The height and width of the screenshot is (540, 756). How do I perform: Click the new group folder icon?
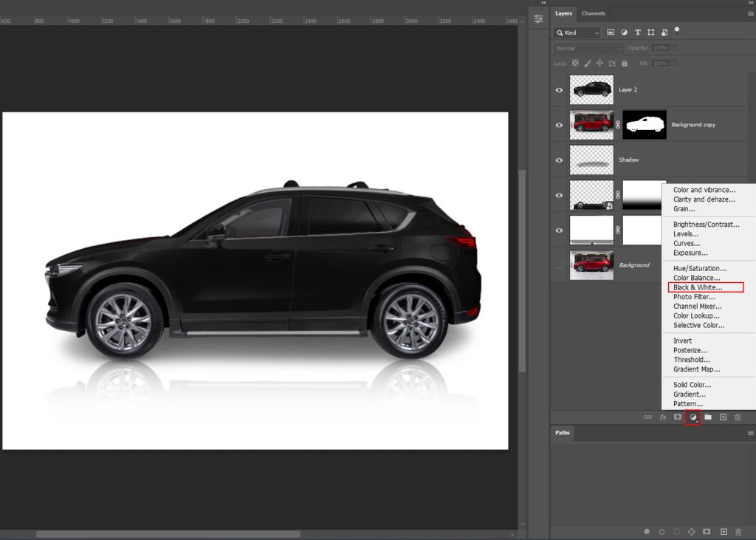pos(708,417)
